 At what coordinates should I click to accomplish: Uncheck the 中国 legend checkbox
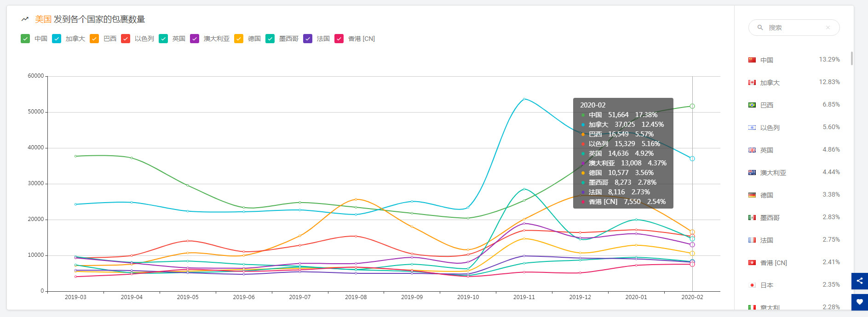[x=25, y=39]
